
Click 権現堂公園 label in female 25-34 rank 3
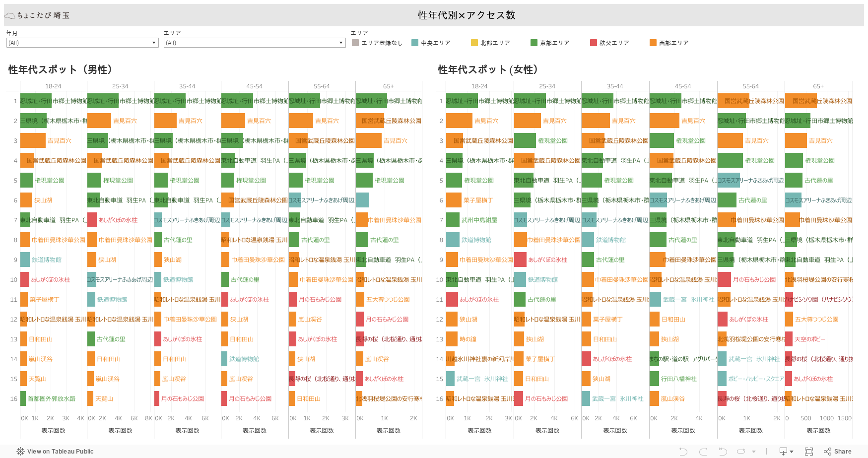[x=553, y=140]
